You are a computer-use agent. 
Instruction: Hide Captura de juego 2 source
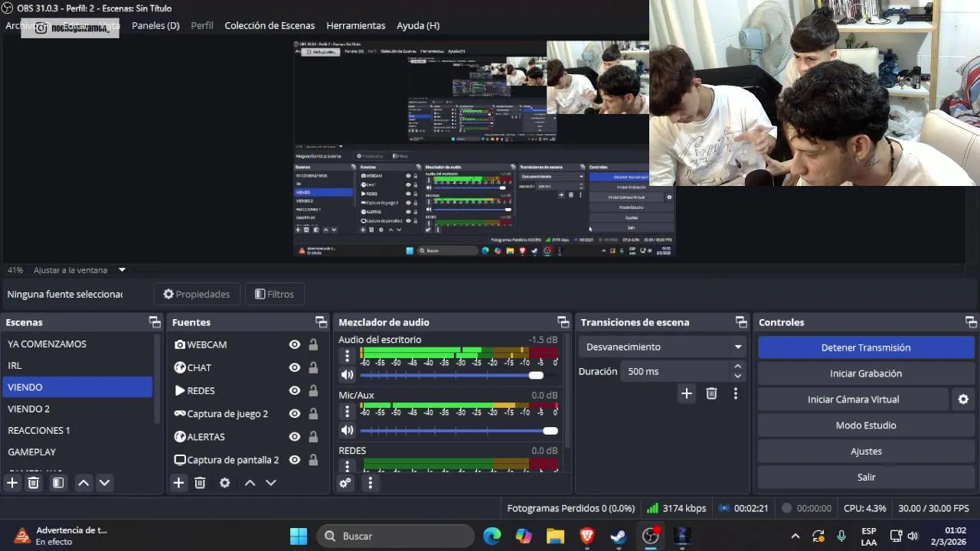(294, 413)
